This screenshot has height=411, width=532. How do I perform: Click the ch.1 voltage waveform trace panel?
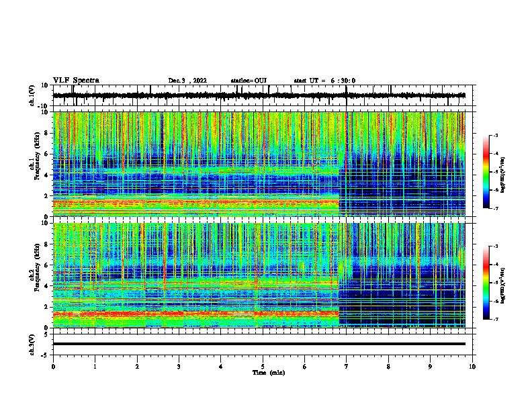point(263,95)
